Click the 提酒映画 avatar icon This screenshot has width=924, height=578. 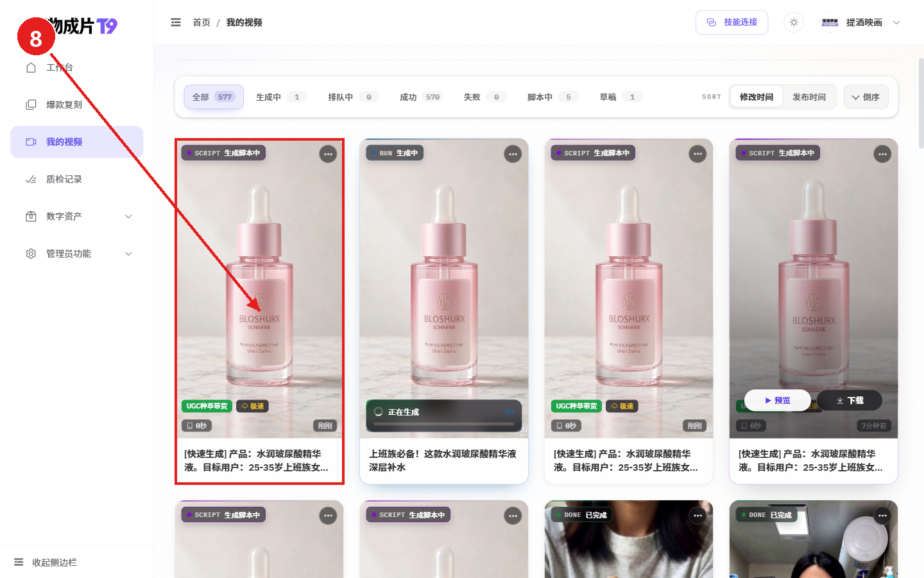coord(830,22)
